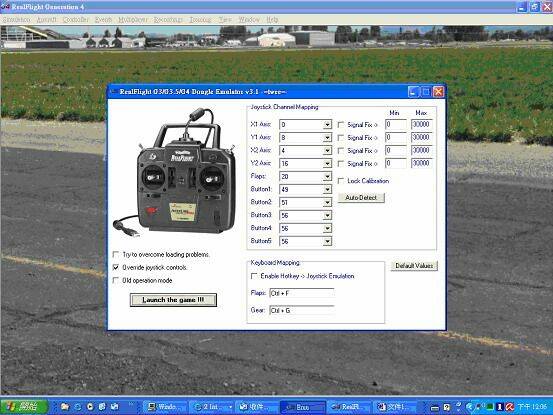The height and width of the screenshot is (415, 553).
Task: Click the Default Values button
Action: point(414,266)
